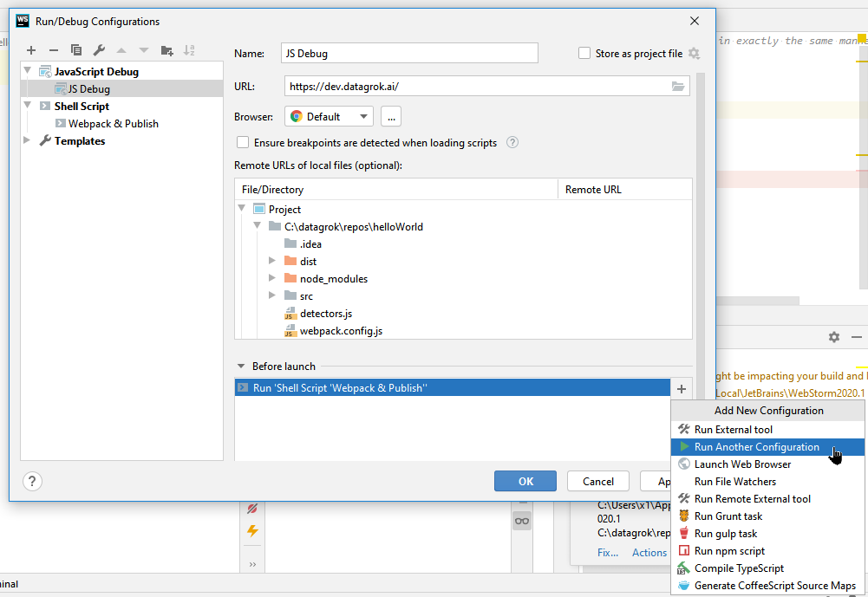Add a new run configuration with the plus icon
Image resolution: width=868 pixels, height=597 pixels.
(30, 50)
